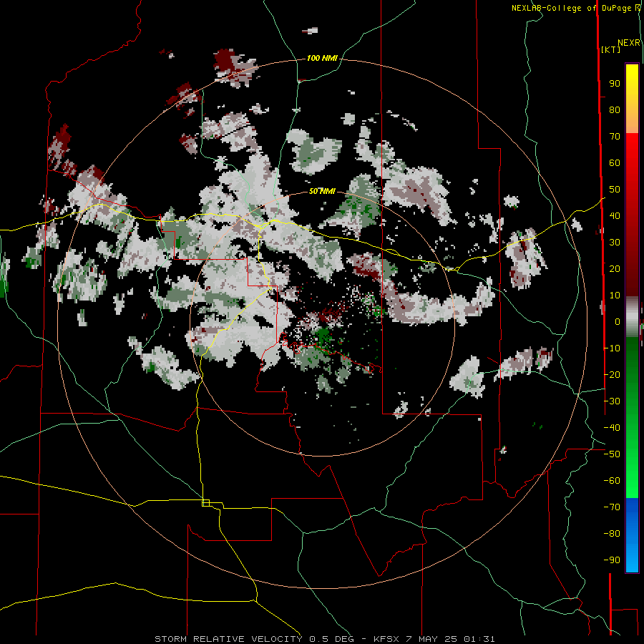Click the positive 60 scale value
644x644 pixels.
(615, 162)
